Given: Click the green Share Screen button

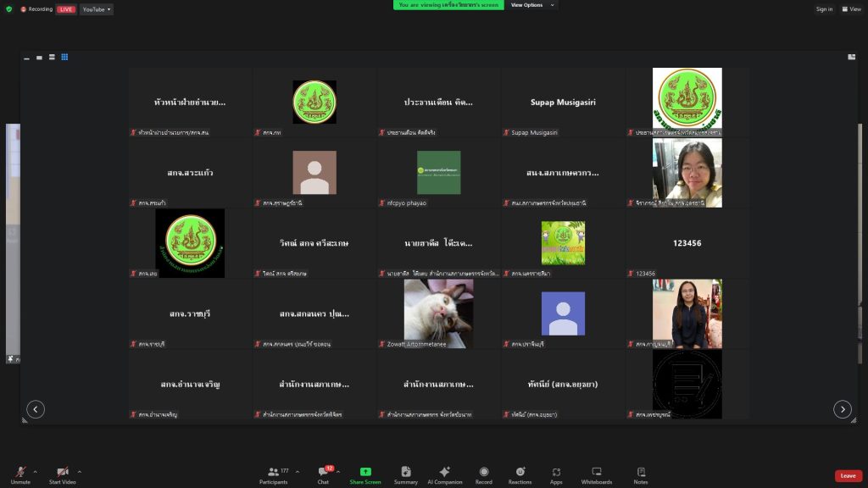Looking at the screenshot, I should click(365, 474).
